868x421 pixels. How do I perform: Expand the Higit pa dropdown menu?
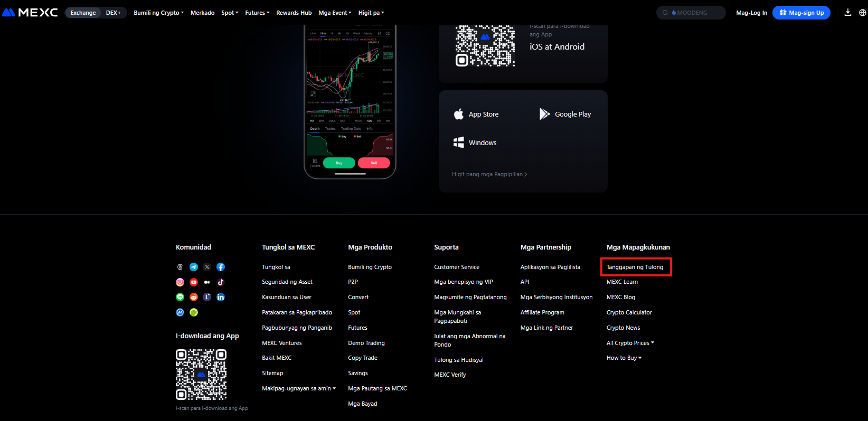[x=371, y=13]
